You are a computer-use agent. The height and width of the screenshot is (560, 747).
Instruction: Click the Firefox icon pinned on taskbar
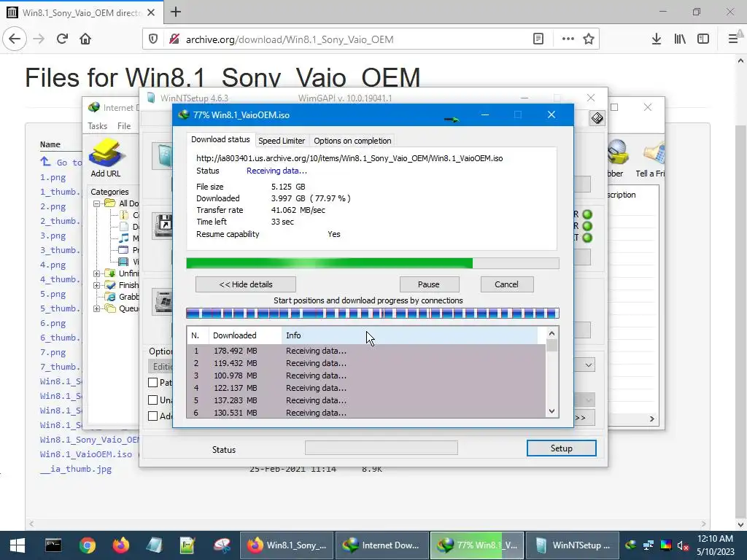coord(120,545)
